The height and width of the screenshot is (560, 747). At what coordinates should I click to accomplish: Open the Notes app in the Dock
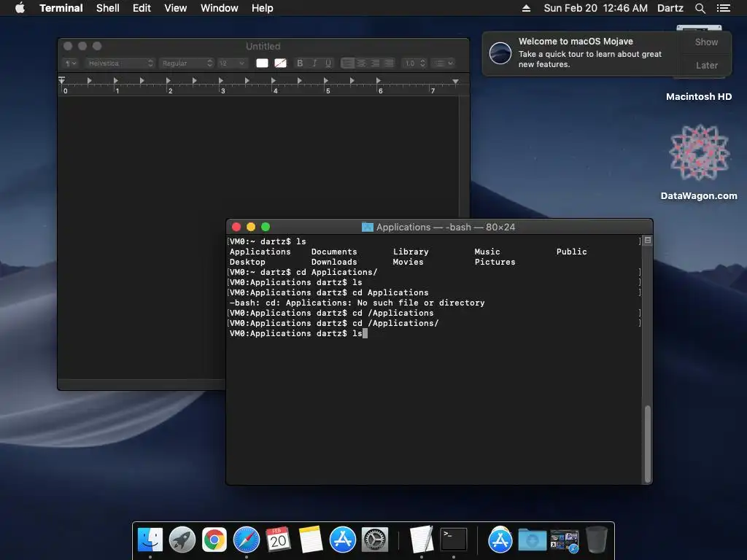310,540
